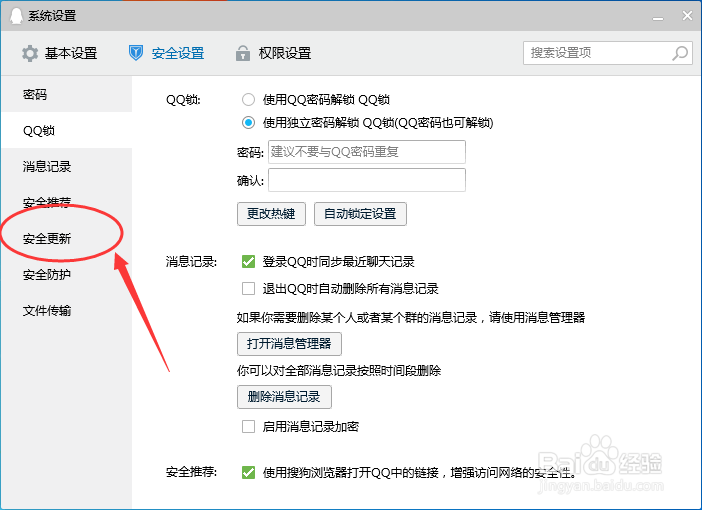Open 安全防护 in the sidebar
This screenshot has height=510, width=702.
click(66, 274)
